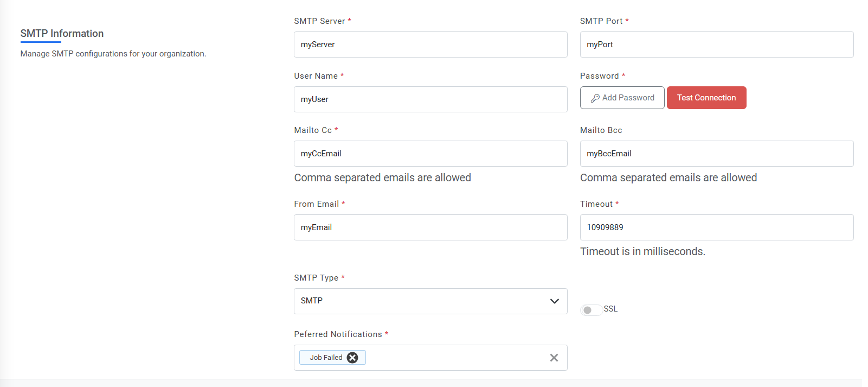868x387 pixels.
Task: Click the Add Password button
Action: (622, 98)
